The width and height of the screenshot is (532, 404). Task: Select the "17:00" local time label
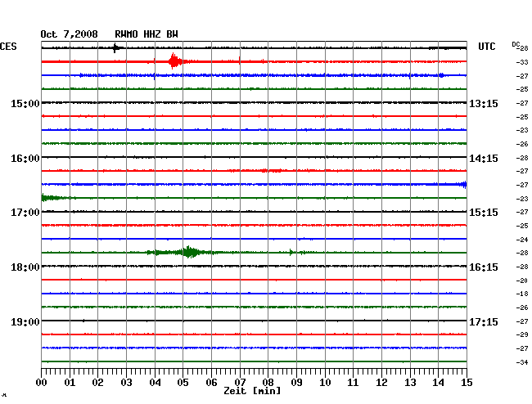click(25, 213)
